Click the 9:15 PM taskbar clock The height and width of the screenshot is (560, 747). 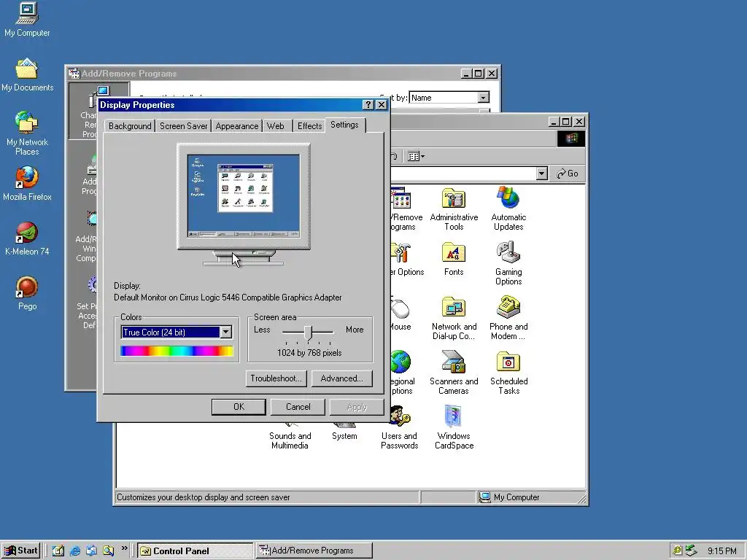pos(721,551)
